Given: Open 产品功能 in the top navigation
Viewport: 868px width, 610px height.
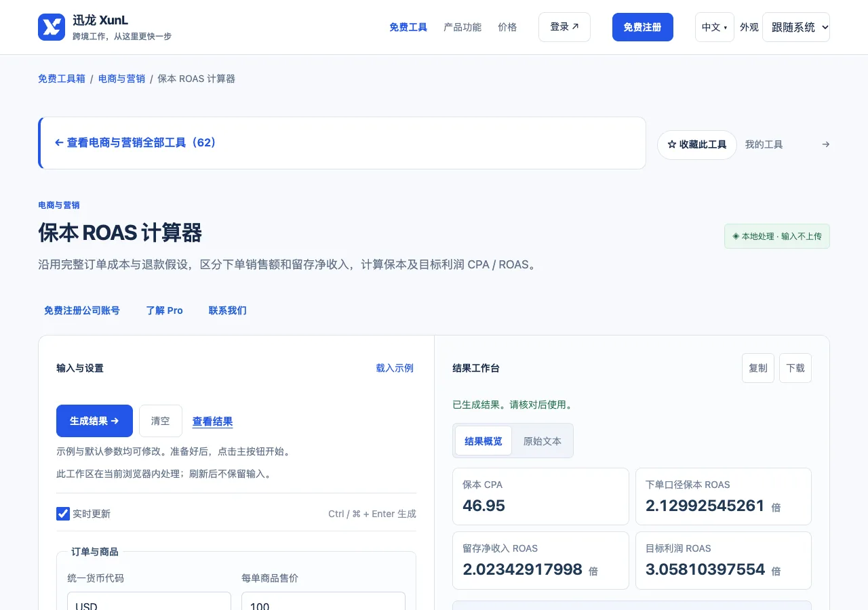Looking at the screenshot, I should pos(462,27).
